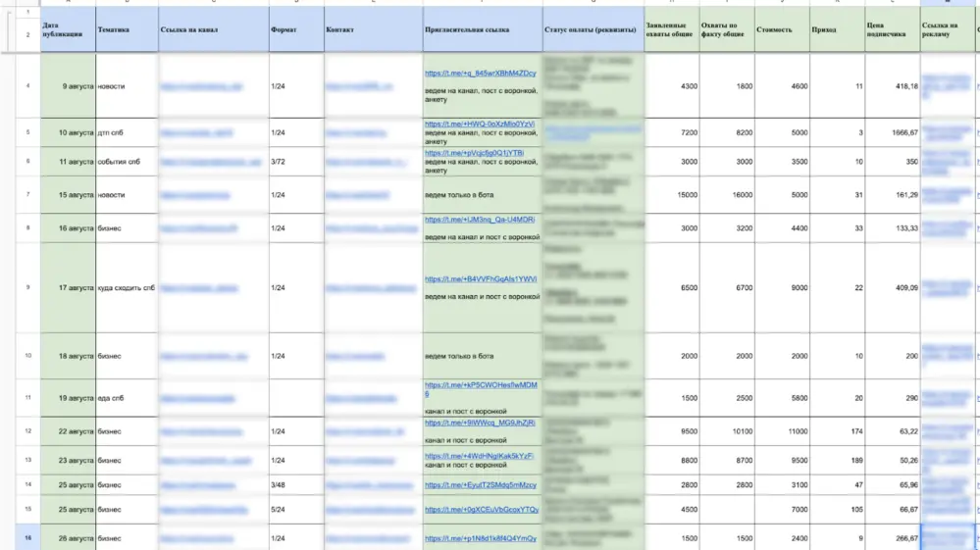Select highlighted row header 16

click(27, 537)
